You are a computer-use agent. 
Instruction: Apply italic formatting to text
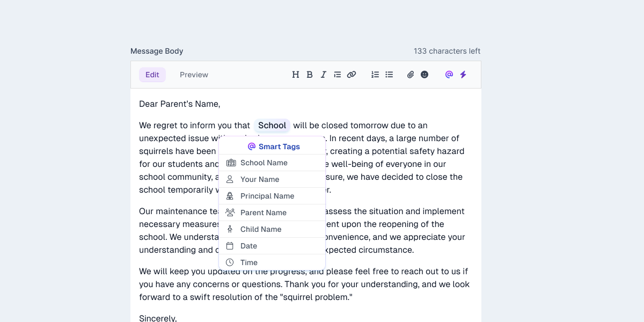323,75
